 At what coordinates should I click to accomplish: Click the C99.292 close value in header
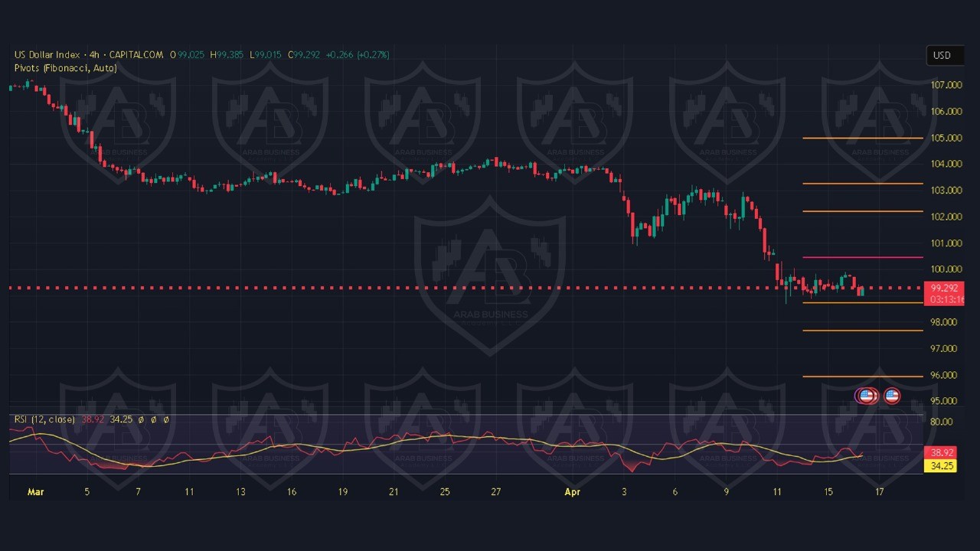coord(304,55)
